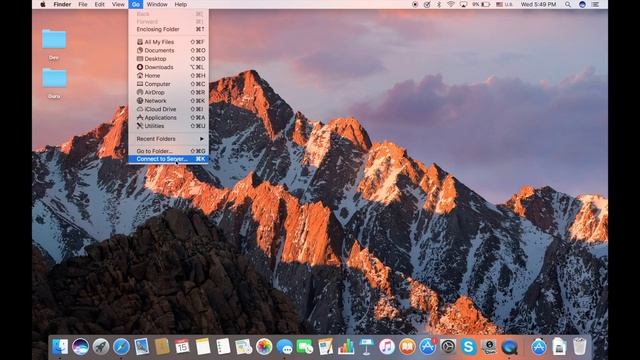The width and height of the screenshot is (640, 360).
Task: Select Connect to Server… menu item
Action: (x=168, y=159)
